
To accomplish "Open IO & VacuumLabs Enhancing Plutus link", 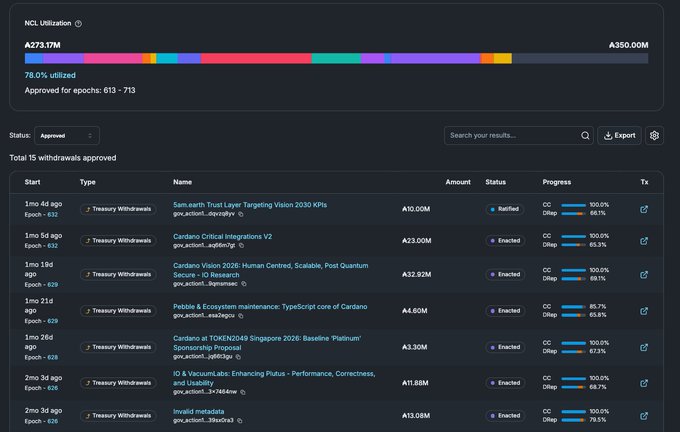I will [274, 378].
